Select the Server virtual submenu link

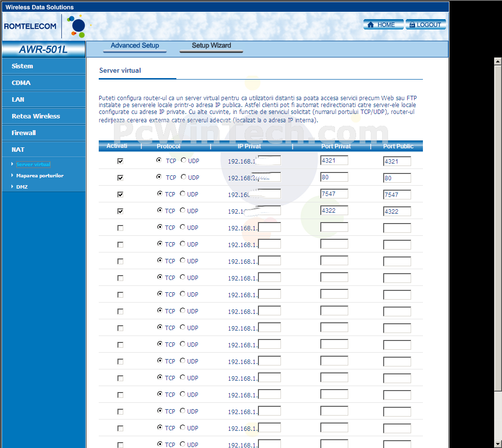point(33,164)
